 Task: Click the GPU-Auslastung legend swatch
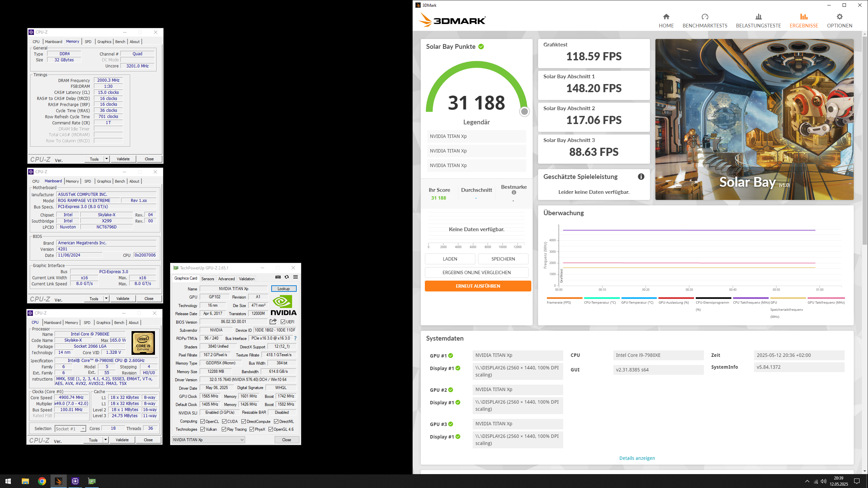(676, 298)
